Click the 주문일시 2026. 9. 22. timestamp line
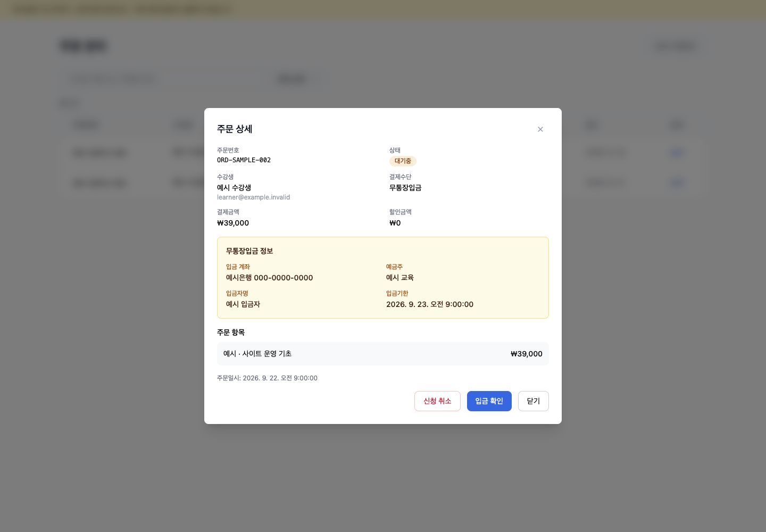 click(267, 378)
